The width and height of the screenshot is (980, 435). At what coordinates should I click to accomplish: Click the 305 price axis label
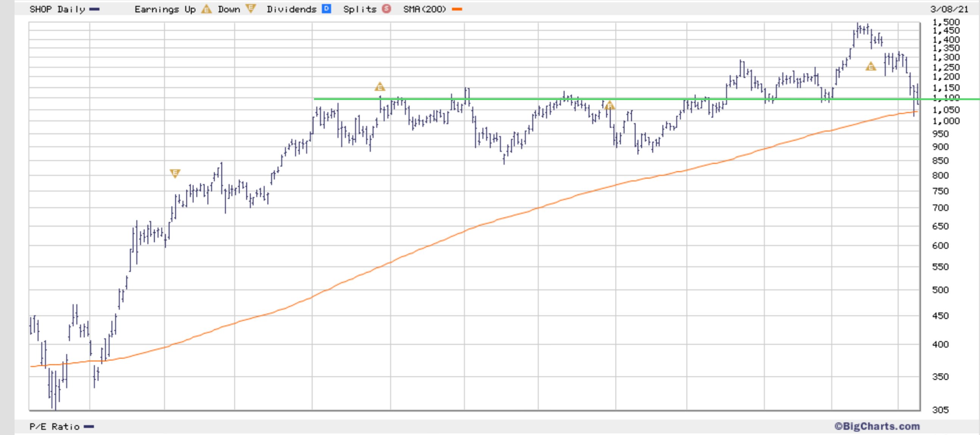pyautogui.click(x=941, y=410)
